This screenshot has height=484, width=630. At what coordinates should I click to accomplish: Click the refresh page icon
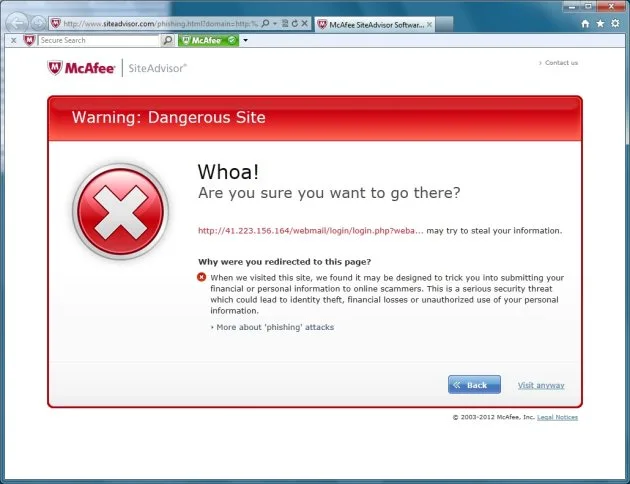tap(295, 24)
